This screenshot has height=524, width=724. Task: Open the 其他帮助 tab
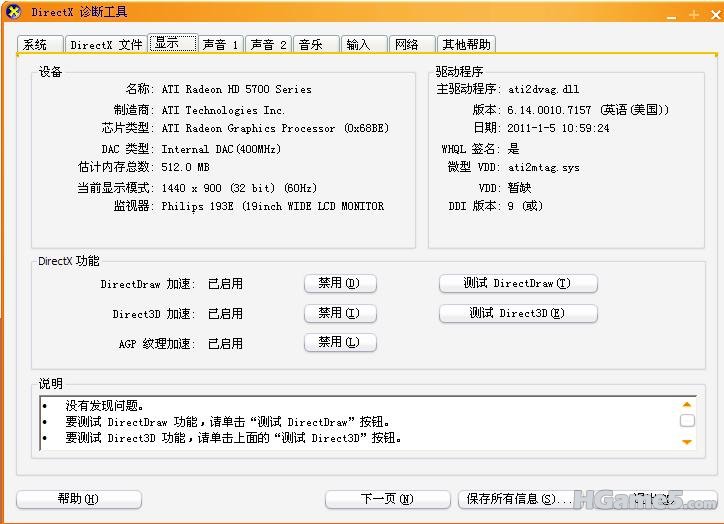466,44
